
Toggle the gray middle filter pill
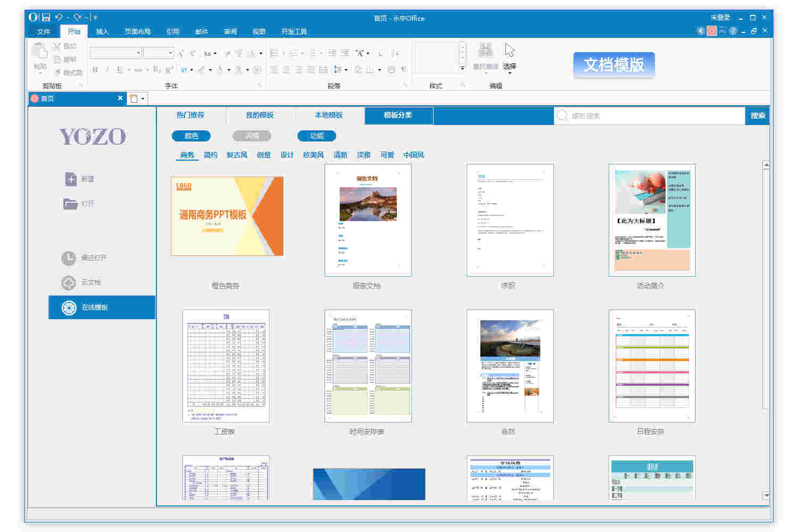point(252,136)
